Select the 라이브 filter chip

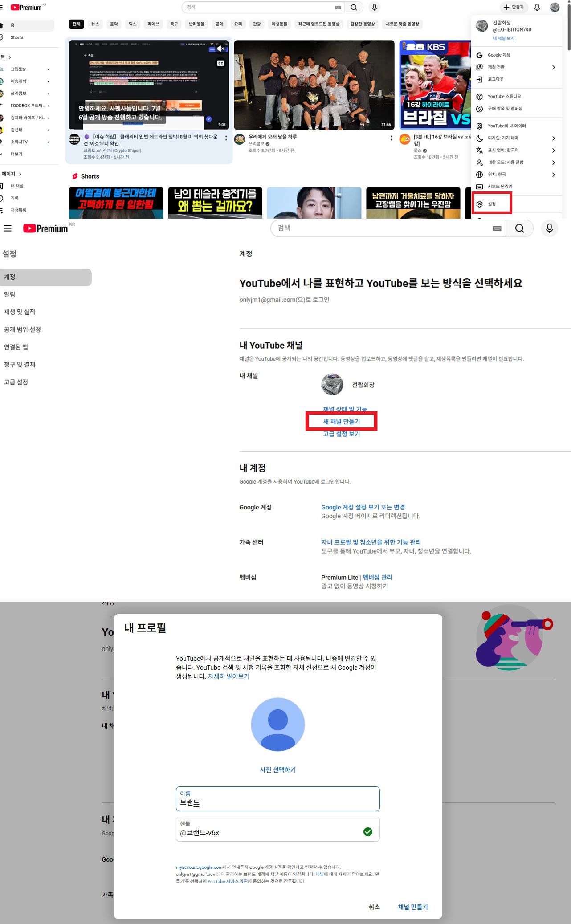click(153, 24)
